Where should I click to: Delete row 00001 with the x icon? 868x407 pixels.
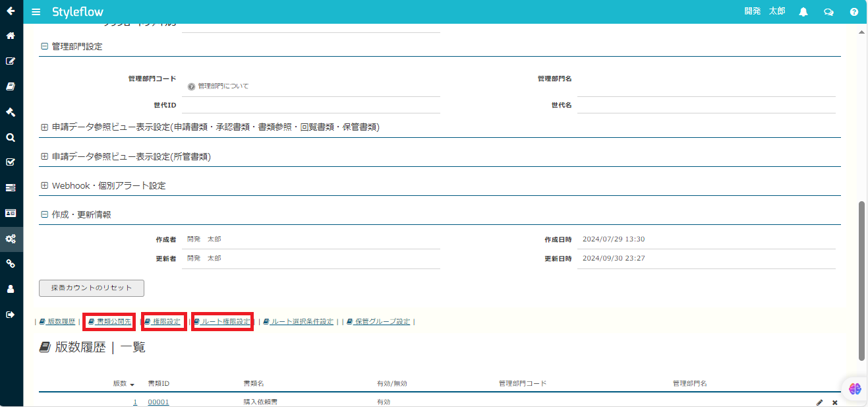(835, 402)
